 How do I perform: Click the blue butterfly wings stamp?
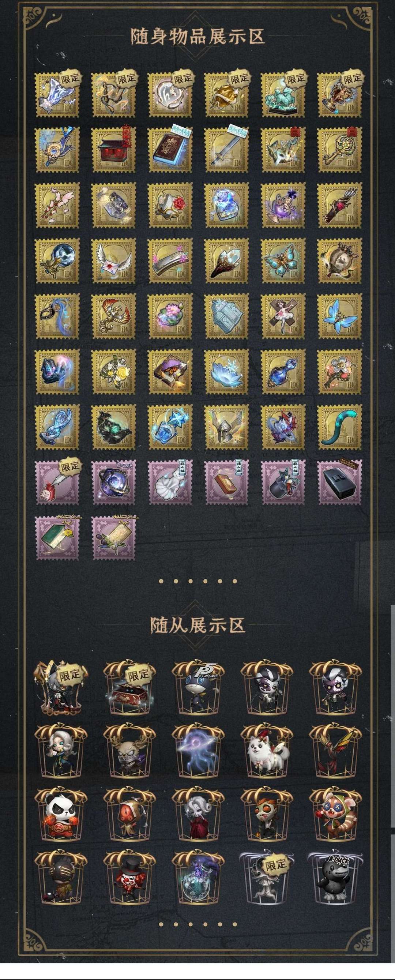tap(340, 316)
